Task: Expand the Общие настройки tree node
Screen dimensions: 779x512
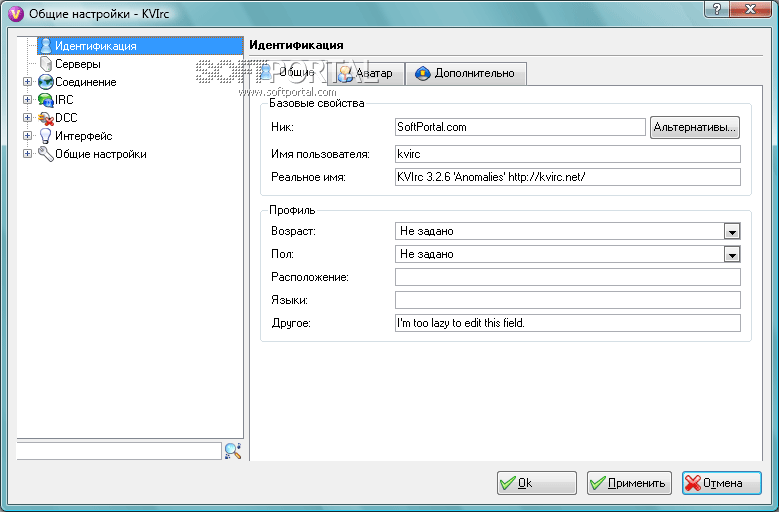Action: tap(27, 154)
